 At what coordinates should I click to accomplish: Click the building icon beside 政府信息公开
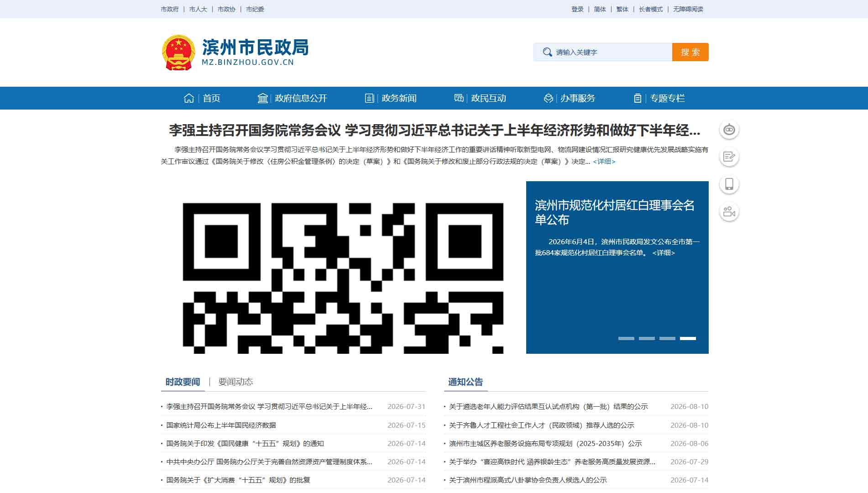(x=263, y=98)
